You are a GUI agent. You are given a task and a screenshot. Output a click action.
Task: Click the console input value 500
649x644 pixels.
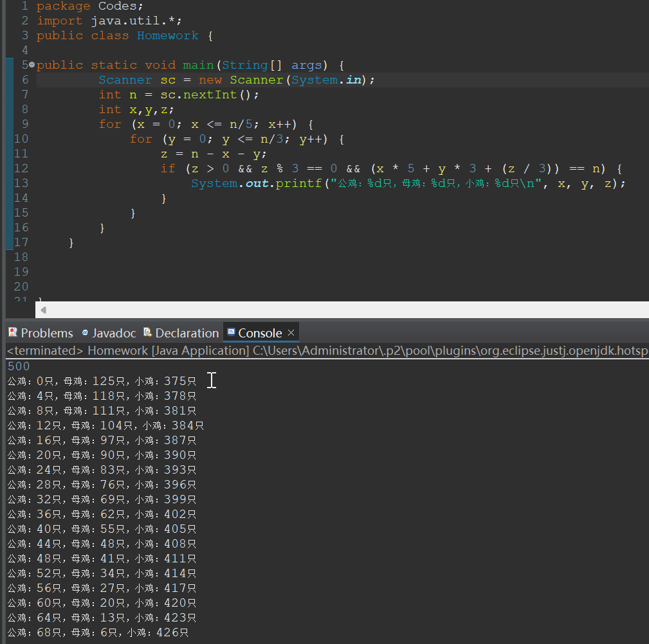(x=18, y=366)
